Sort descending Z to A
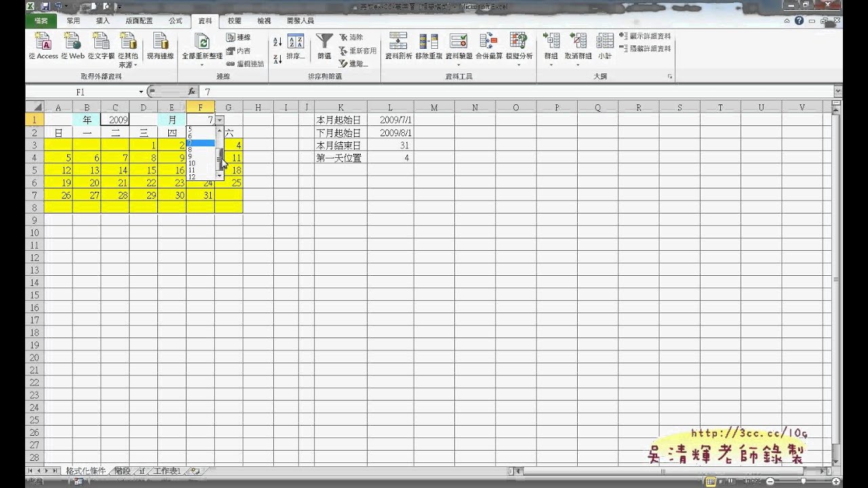 click(277, 59)
